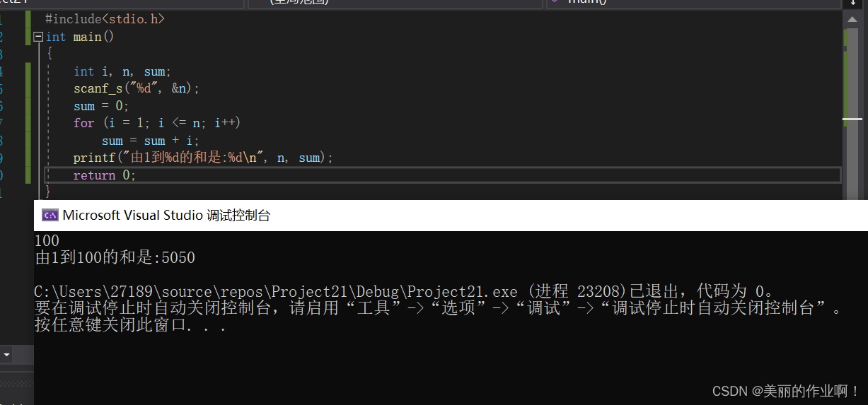Click the Project21.exe exit path line
This screenshot has width=868, height=405.
[x=405, y=292]
